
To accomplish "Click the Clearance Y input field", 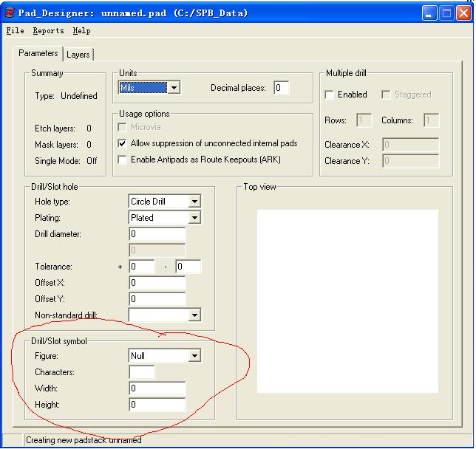I will pos(411,161).
